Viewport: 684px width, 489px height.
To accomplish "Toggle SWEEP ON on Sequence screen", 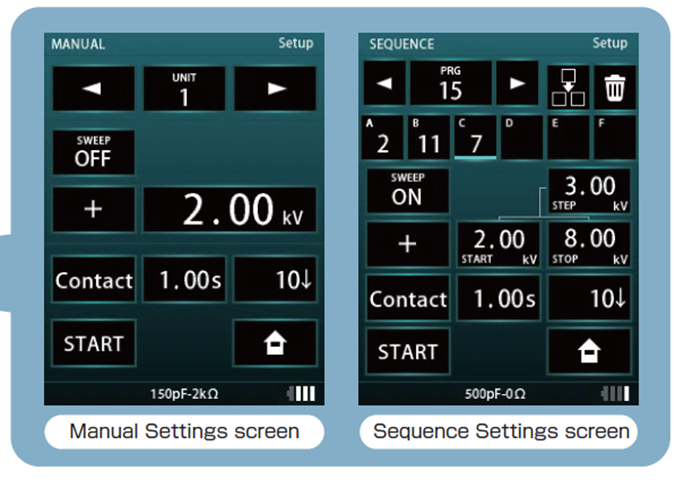I will pos(407,191).
